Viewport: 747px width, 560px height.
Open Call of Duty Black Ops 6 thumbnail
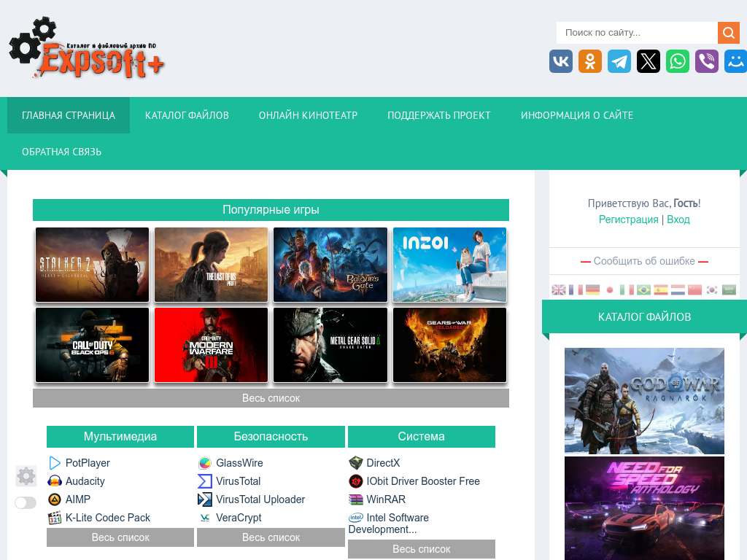pos(93,345)
